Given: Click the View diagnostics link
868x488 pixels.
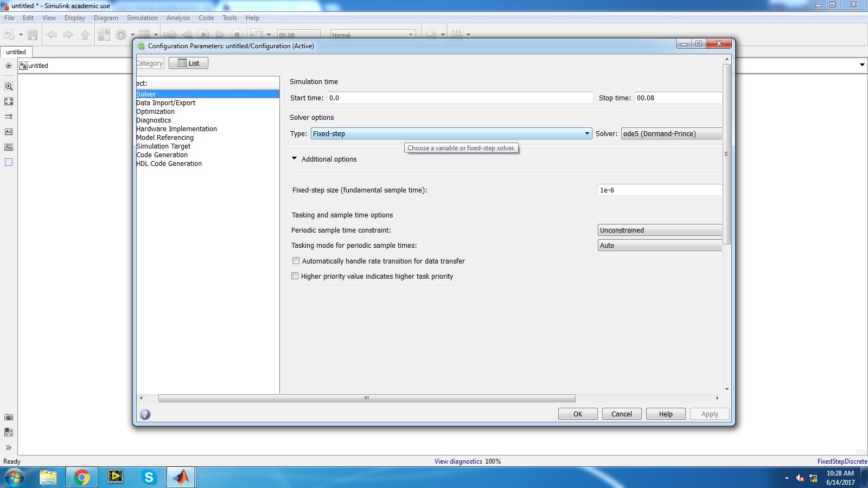Looking at the screenshot, I should point(458,461).
